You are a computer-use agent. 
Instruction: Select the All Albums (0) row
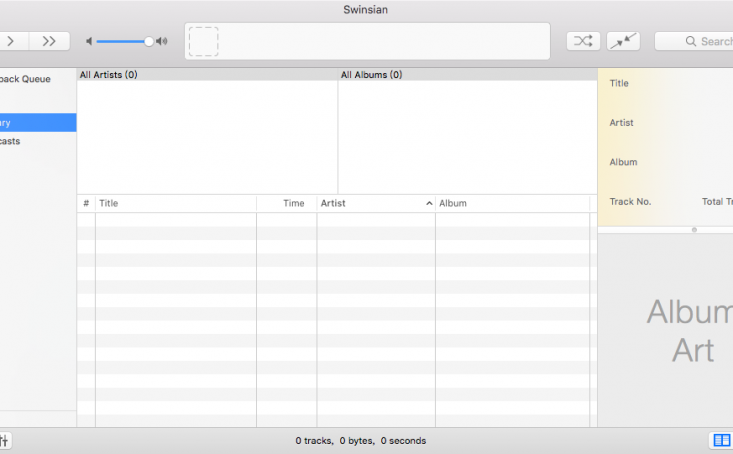coord(467,75)
